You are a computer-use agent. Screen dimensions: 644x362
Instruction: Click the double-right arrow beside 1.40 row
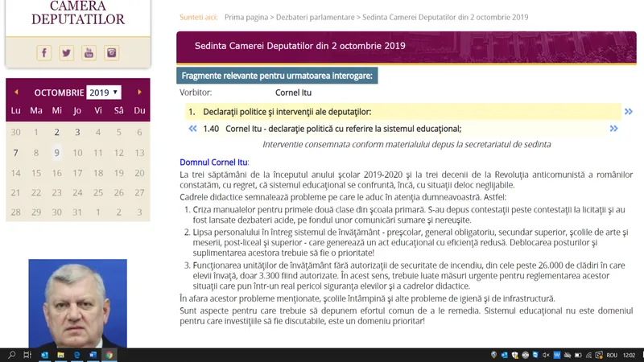[x=614, y=128]
